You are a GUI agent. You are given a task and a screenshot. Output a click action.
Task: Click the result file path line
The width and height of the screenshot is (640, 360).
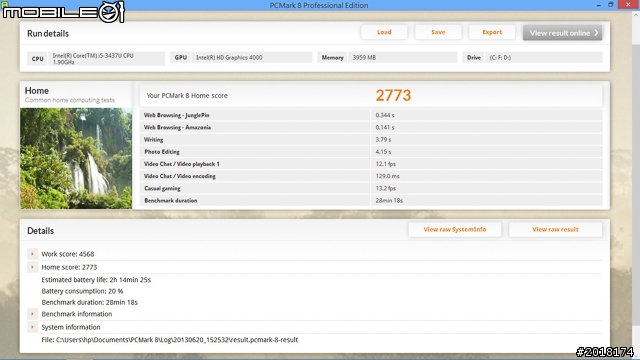(x=169, y=340)
